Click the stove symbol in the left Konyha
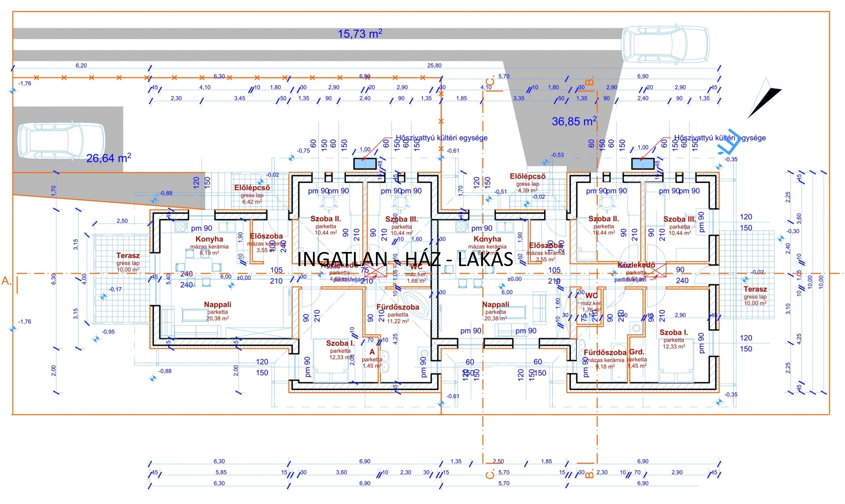This screenshot has width=845, height=504. tap(181, 227)
